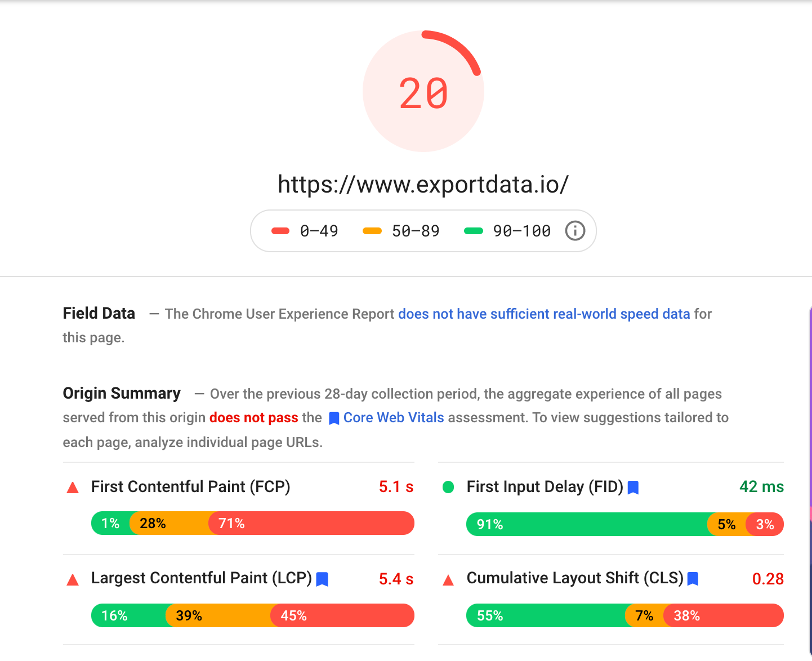The width and height of the screenshot is (812, 661).
Task: Open the insufficient real-world speed data link
Action: [544, 314]
